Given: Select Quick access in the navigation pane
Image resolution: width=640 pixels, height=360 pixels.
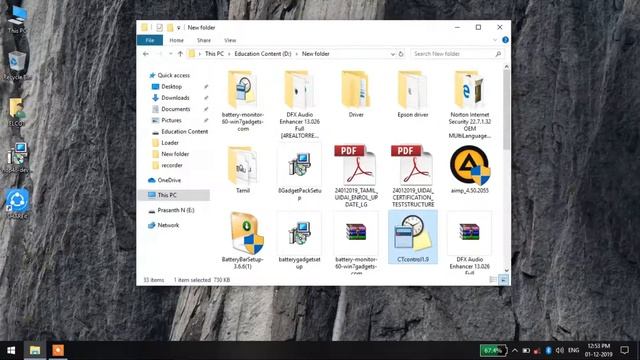Looking at the screenshot, I should pos(173,76).
